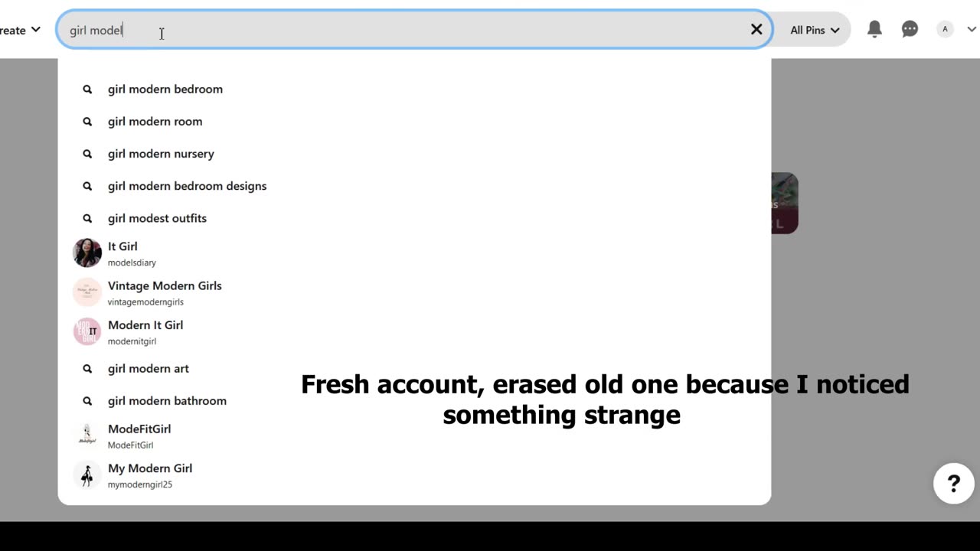Image resolution: width=980 pixels, height=551 pixels.
Task: Click search icon beside 'girl modern room'
Action: (87, 122)
